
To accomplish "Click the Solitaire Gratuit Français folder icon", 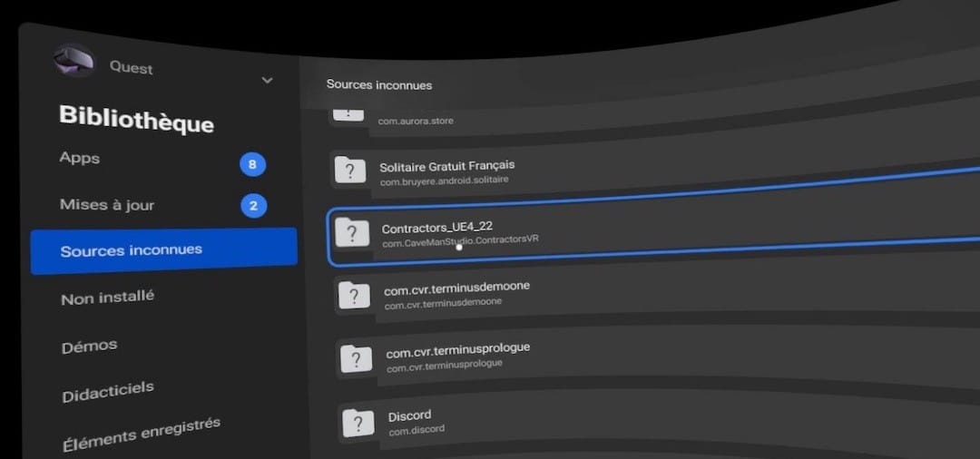I will pos(350,170).
